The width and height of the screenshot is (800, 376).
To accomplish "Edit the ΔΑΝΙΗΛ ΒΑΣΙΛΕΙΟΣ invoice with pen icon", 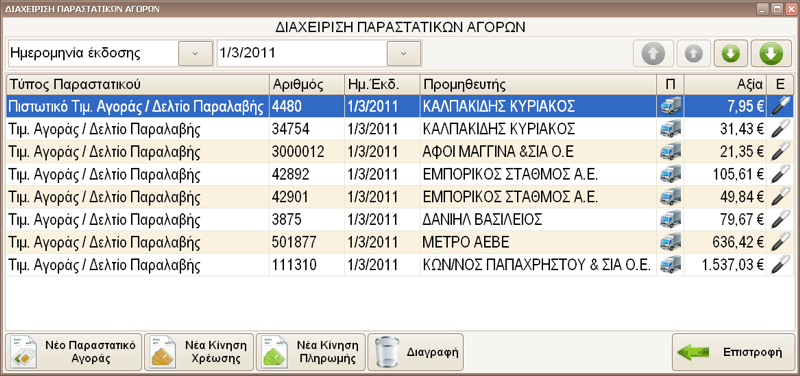I will tap(780, 219).
